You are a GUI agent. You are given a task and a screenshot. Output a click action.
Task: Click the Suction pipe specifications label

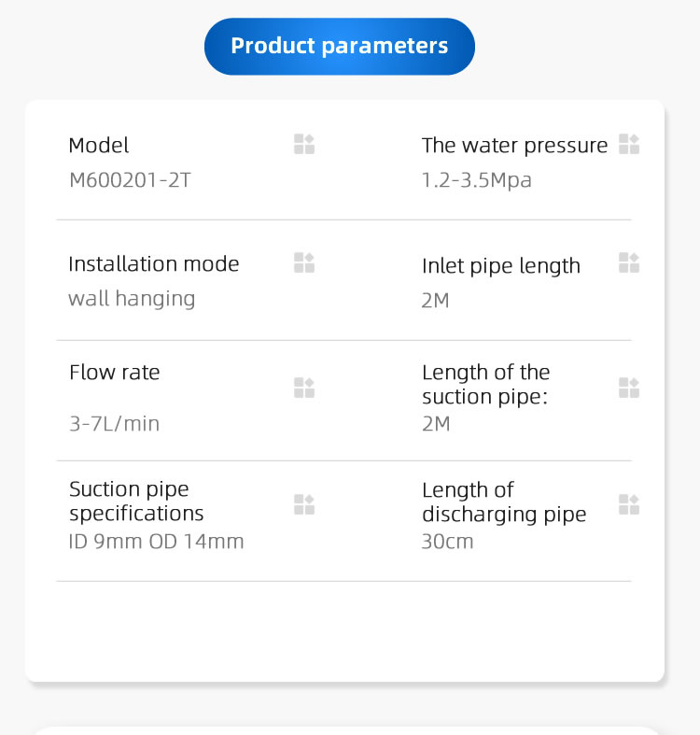(x=135, y=502)
